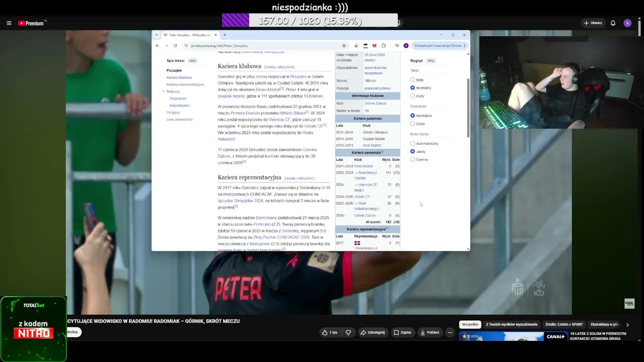Go to YouTube Premium home logo
Screen dimensions: 644x362
(31, 23)
